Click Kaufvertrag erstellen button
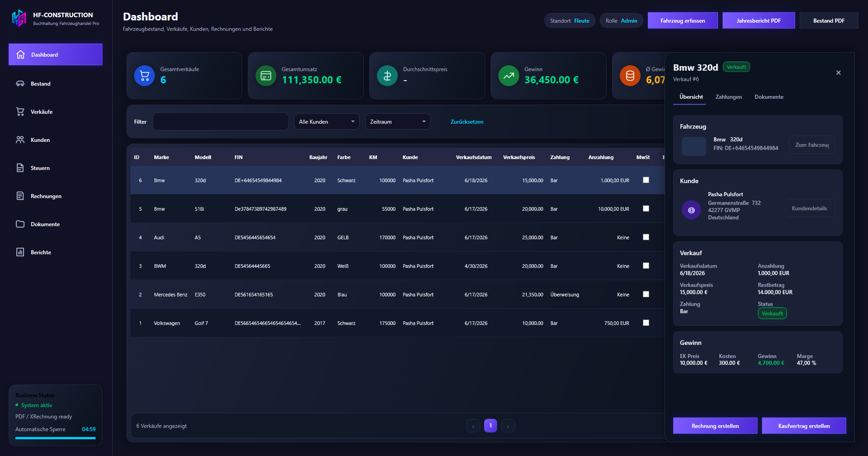The image size is (868, 456). (x=804, y=426)
